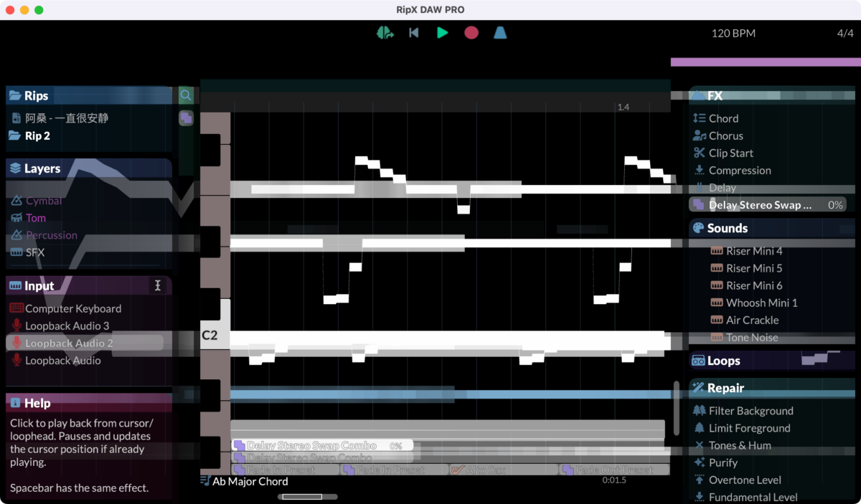The image size is (861, 504).
Task: Click the RipScripts brain icon in transport
Action: coord(385,32)
